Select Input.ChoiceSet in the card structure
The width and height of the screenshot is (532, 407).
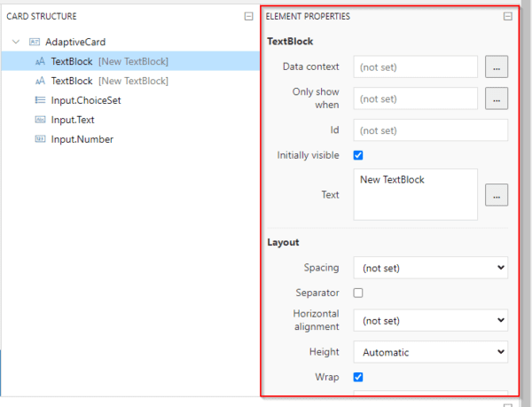(x=86, y=100)
